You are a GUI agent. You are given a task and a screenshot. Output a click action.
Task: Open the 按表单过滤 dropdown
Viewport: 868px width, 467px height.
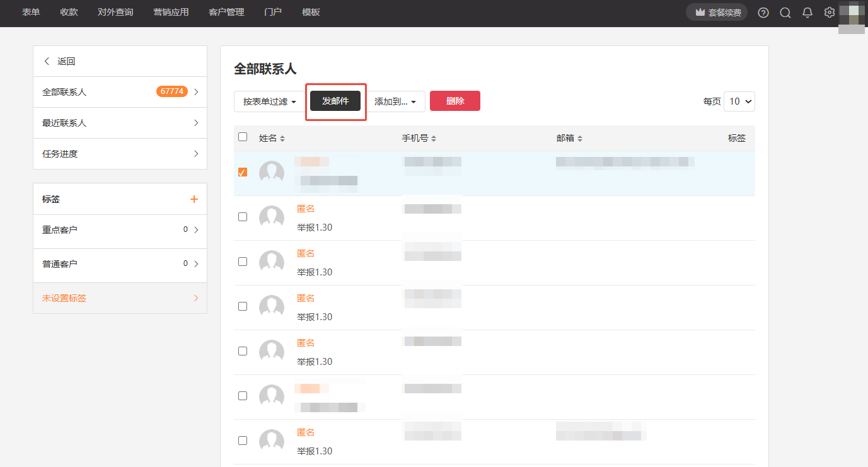269,101
